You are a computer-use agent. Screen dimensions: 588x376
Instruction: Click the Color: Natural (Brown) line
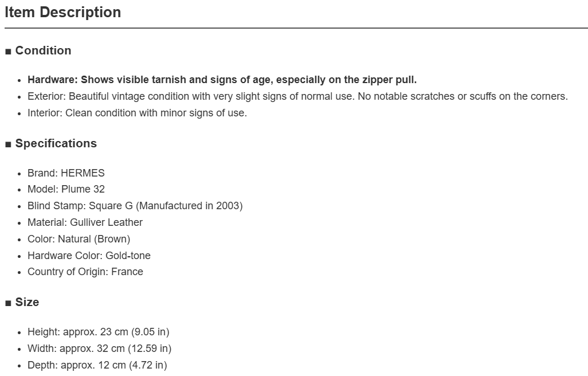tap(79, 239)
